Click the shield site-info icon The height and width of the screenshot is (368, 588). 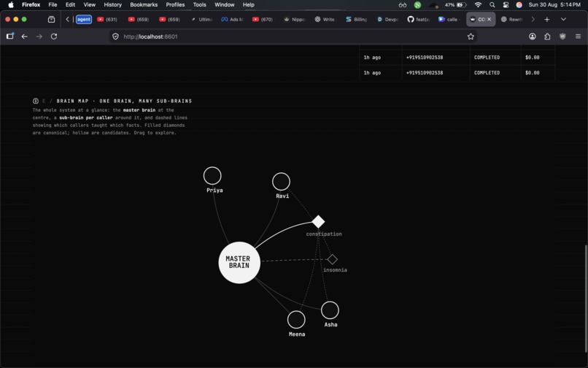(x=115, y=37)
